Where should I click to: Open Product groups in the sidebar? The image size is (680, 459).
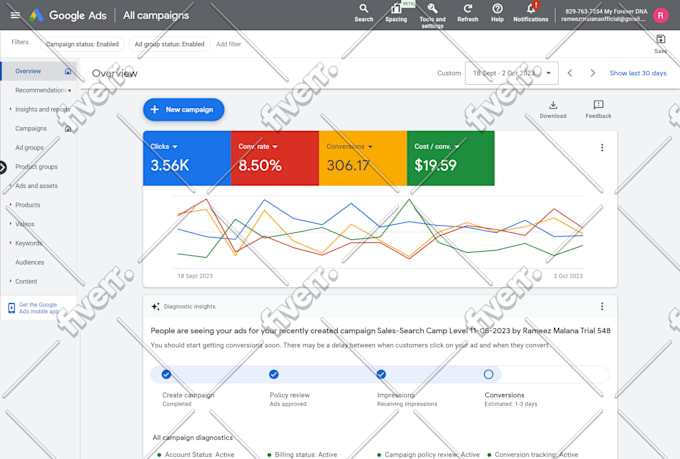[36, 167]
